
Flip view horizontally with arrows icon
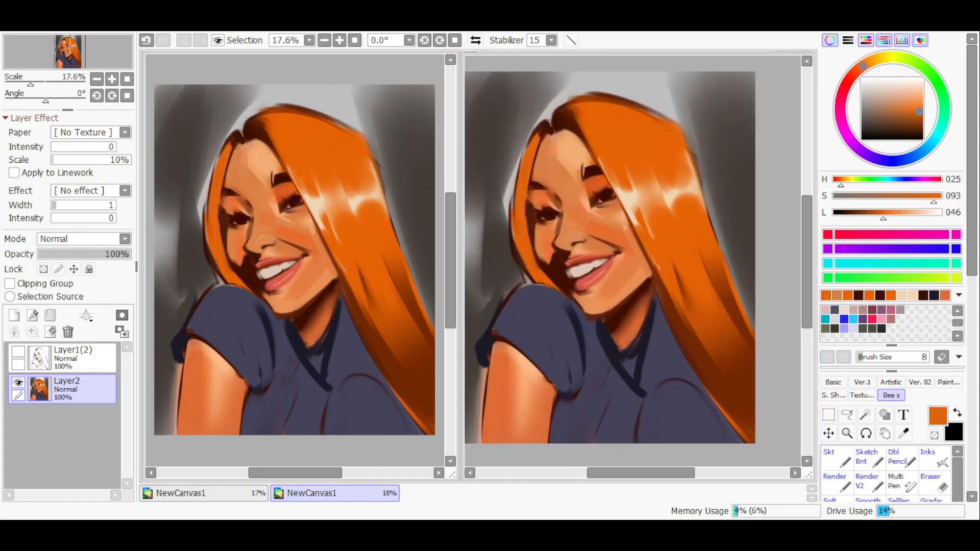[475, 40]
